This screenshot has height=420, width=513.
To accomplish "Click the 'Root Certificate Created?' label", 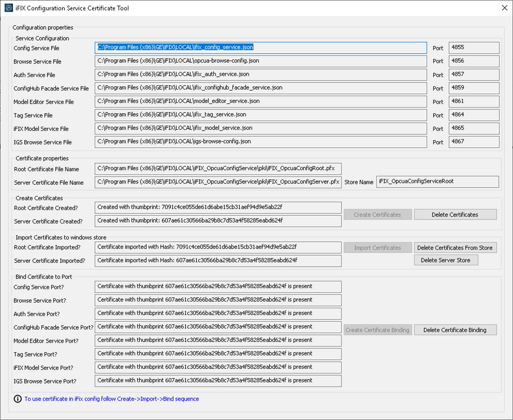I will point(46,208).
